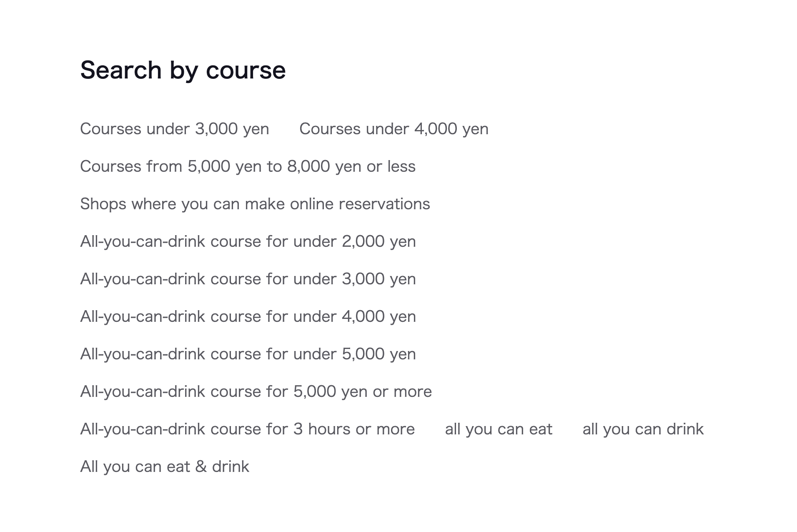Image resolution: width=797 pixels, height=532 pixels.
Task: Pick the 3-hour-plus all-you-can-drink option
Action: point(247,429)
